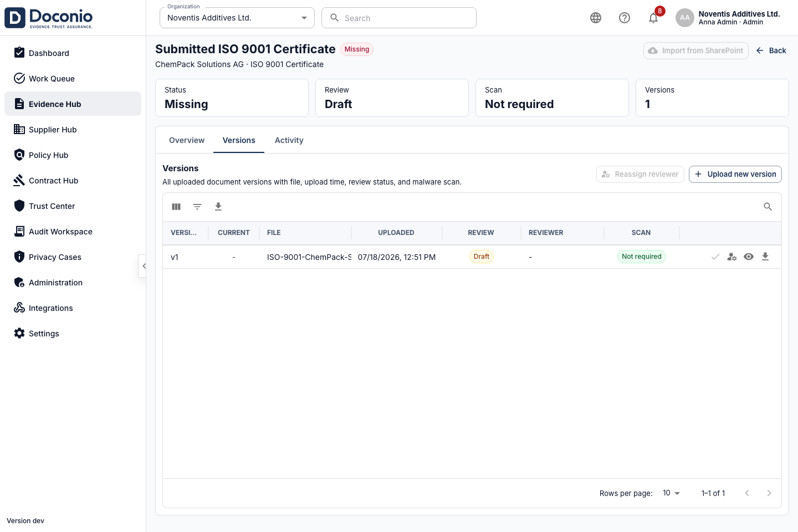This screenshot has width=798, height=532.
Task: Click the language globe icon
Action: (x=596, y=18)
